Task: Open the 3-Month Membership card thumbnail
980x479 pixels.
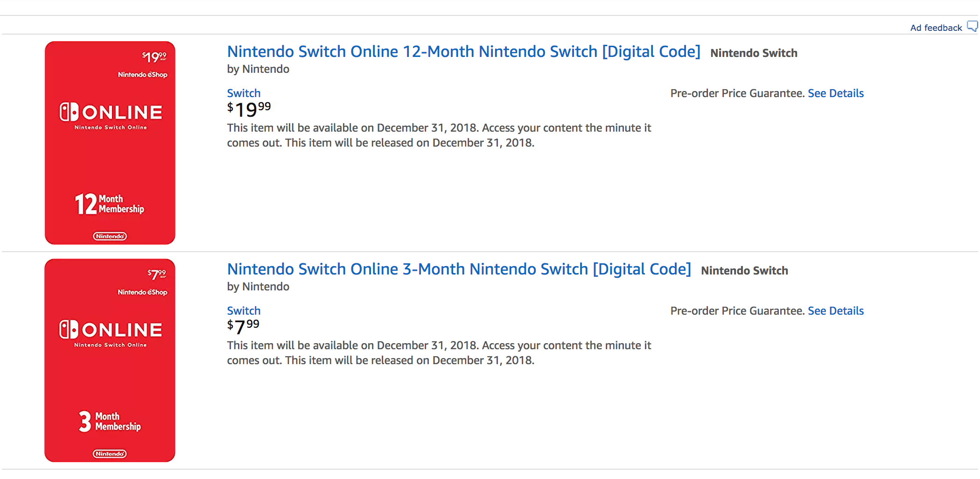Action: pos(110,360)
